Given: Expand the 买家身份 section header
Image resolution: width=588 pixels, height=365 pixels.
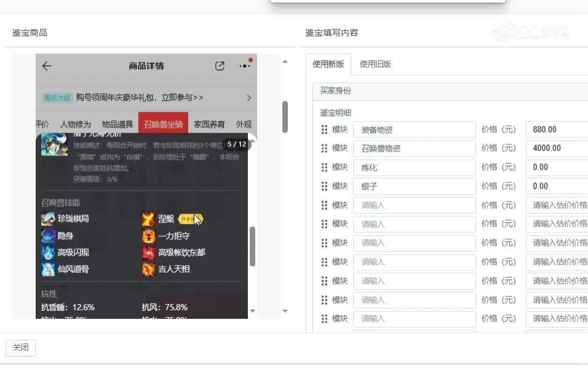Looking at the screenshot, I should tap(450, 91).
